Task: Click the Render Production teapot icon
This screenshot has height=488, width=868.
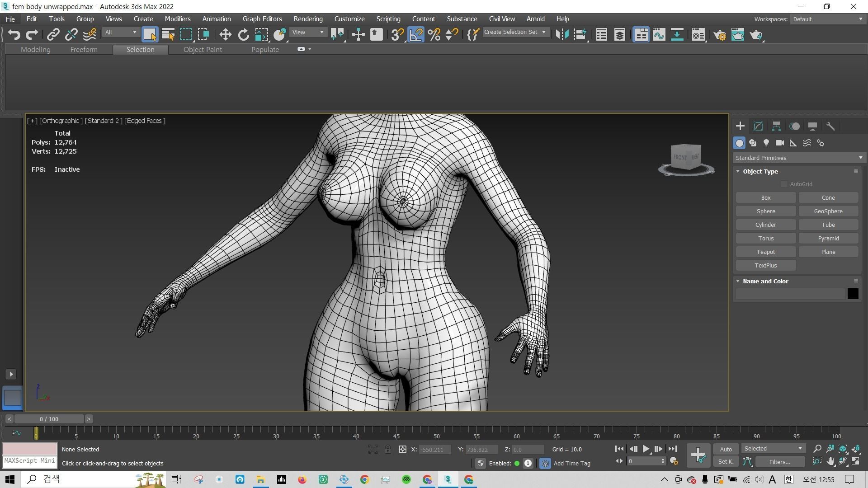Action: point(756,35)
